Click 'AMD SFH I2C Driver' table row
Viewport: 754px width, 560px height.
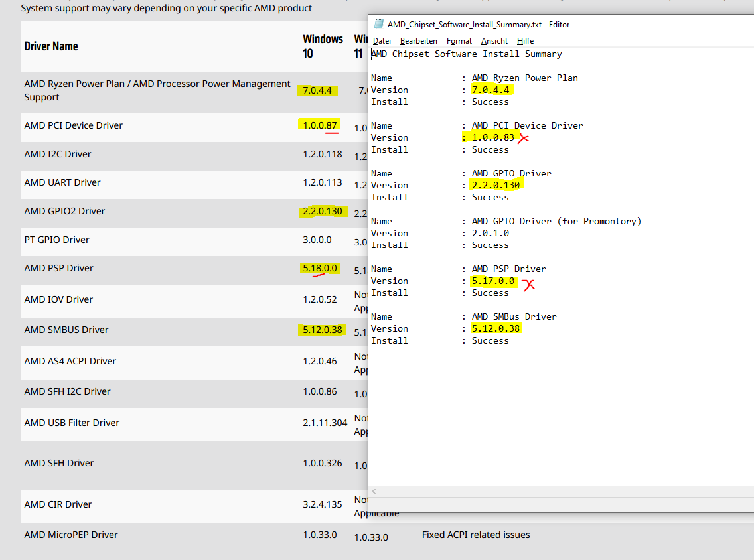(x=67, y=391)
